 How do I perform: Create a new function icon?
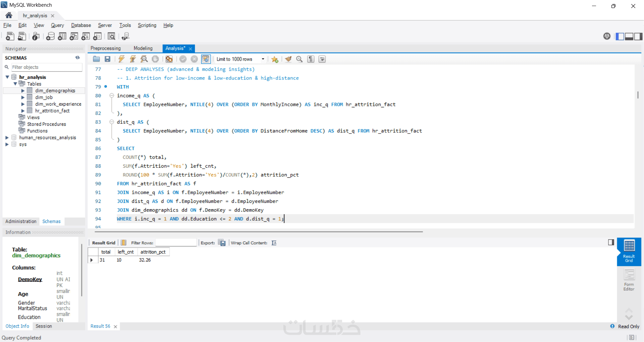[x=97, y=36]
